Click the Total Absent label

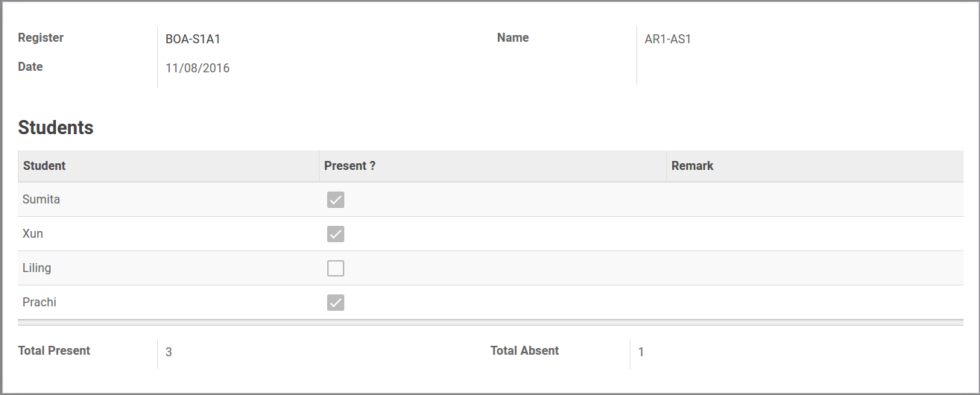click(525, 351)
